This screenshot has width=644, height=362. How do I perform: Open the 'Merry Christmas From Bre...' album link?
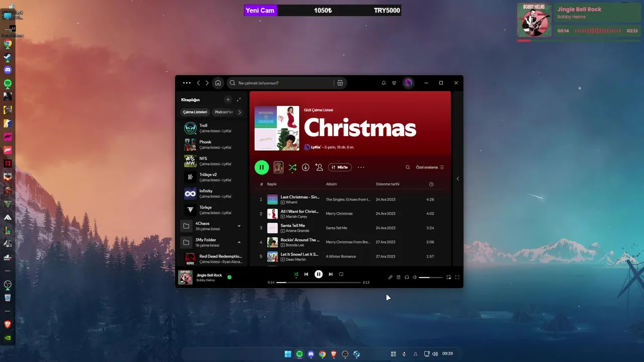[x=348, y=242]
